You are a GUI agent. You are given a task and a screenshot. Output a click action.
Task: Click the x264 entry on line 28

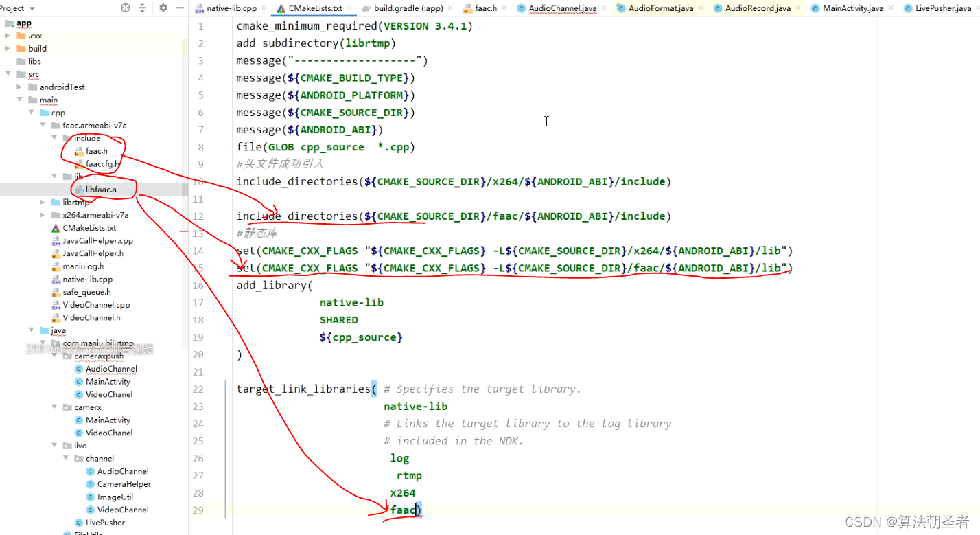[x=403, y=492]
